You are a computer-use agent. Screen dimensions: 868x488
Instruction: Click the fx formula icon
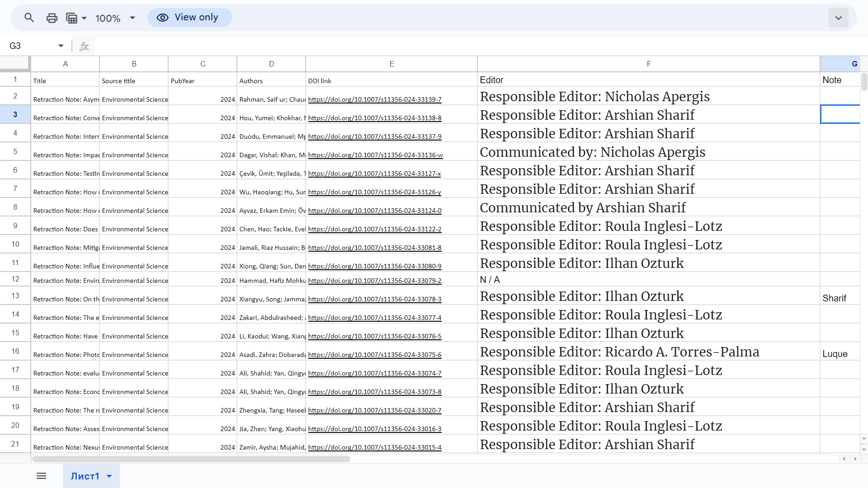pos(84,46)
